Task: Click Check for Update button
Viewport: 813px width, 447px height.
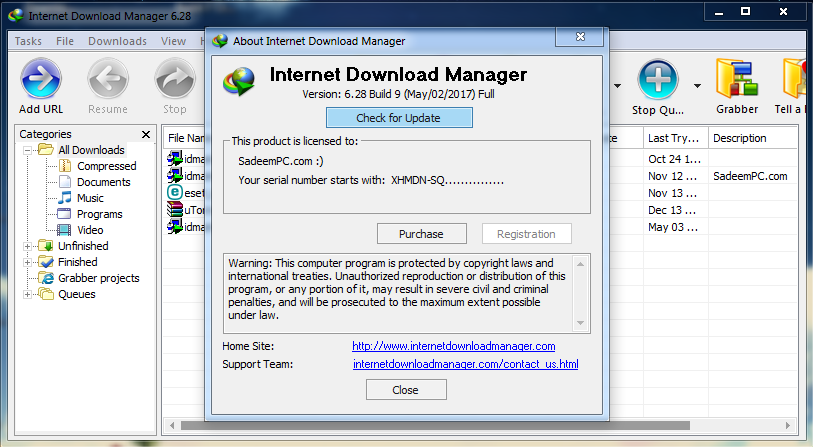Action: (x=399, y=118)
